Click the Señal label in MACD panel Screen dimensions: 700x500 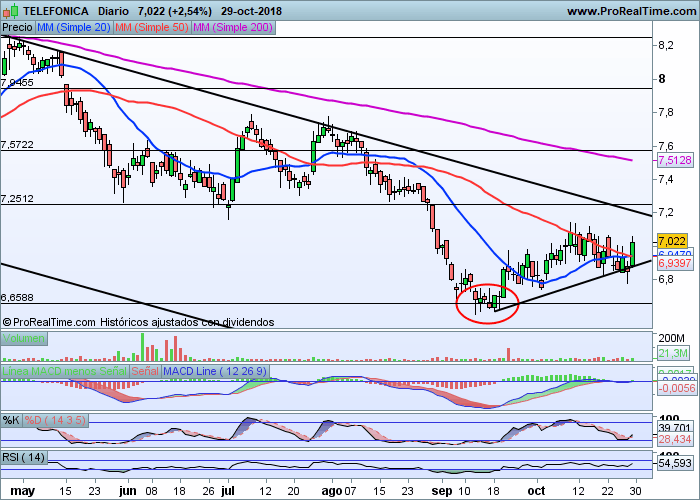click(145, 371)
